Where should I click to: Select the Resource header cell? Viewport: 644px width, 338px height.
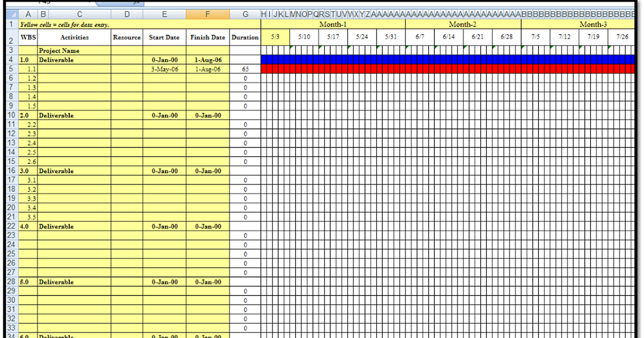coord(127,38)
